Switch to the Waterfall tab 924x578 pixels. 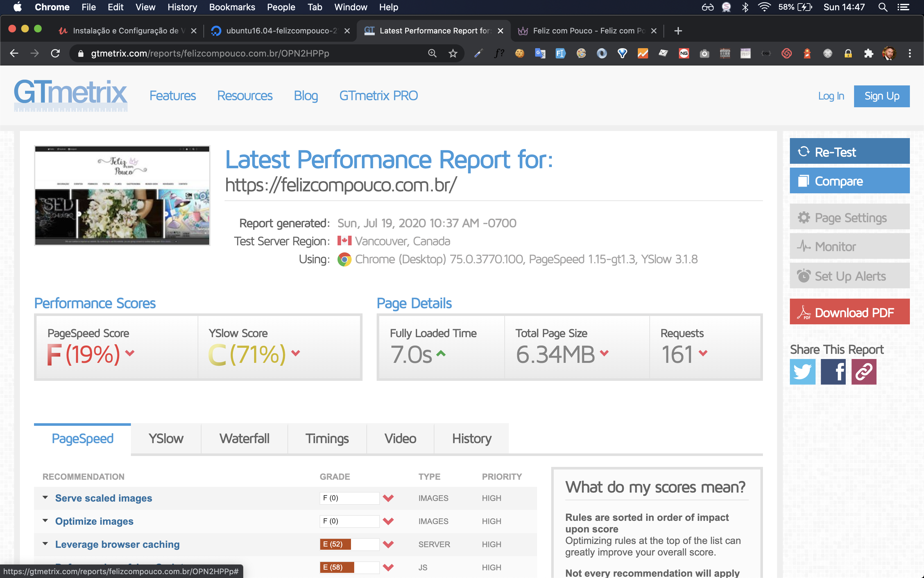(x=244, y=438)
